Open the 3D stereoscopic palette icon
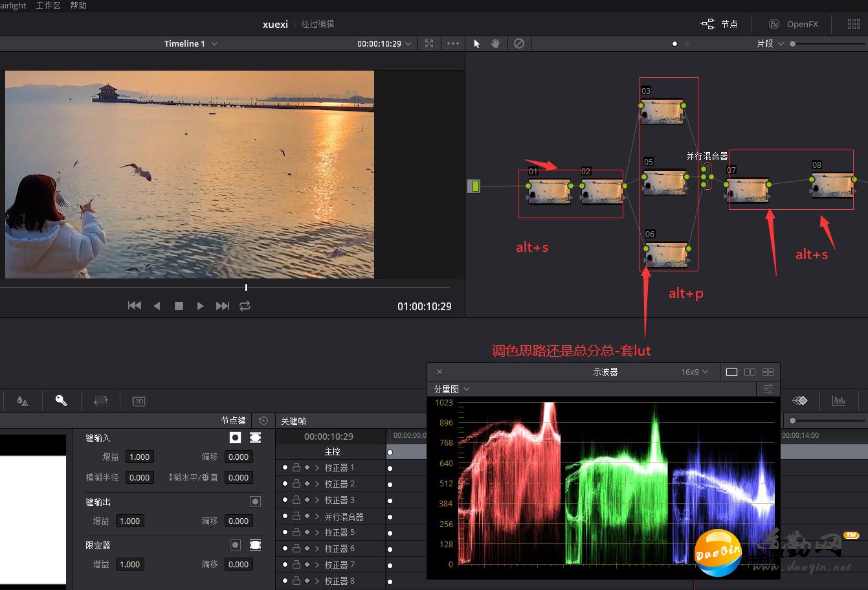This screenshot has width=868, height=590. click(x=139, y=401)
